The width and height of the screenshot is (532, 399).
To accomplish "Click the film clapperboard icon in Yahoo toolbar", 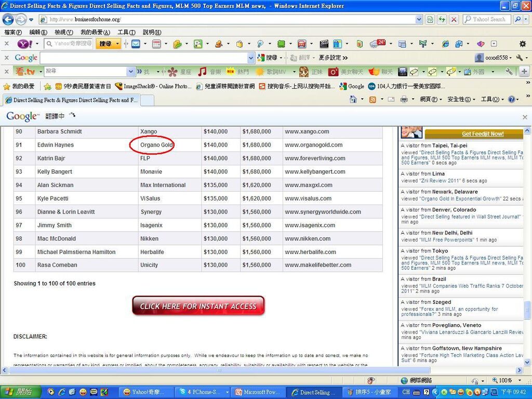I will [324, 44].
